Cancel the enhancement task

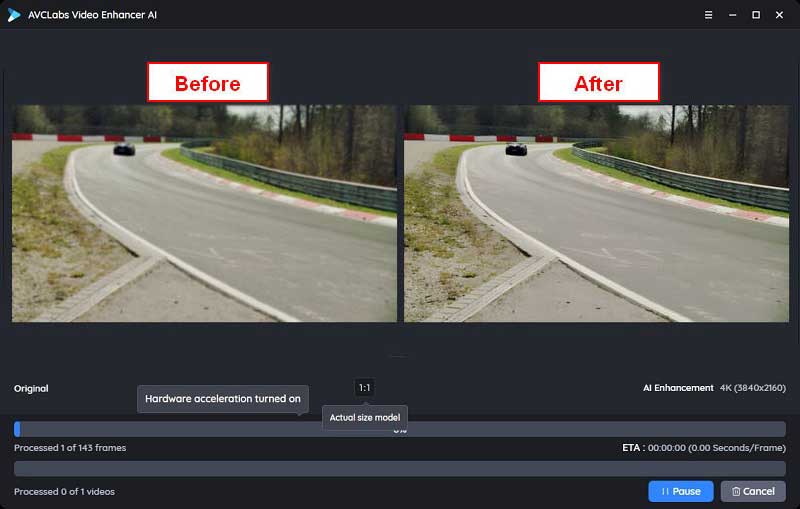[x=753, y=491]
